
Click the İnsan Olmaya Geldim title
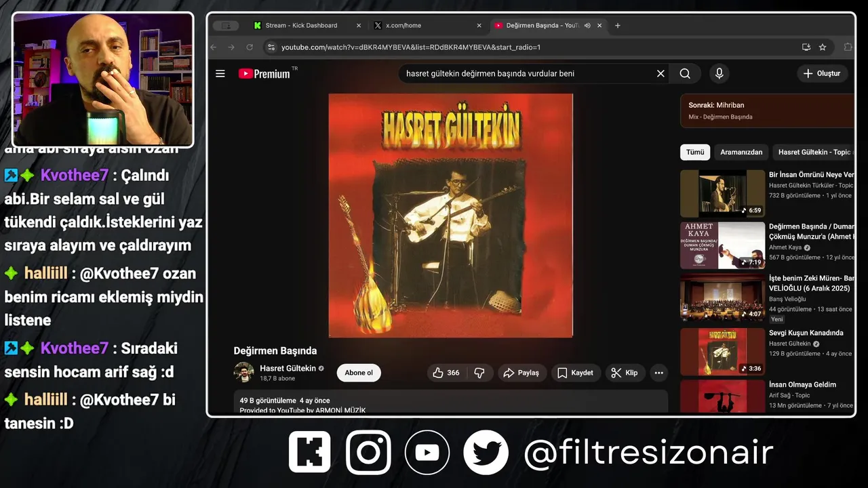point(802,384)
